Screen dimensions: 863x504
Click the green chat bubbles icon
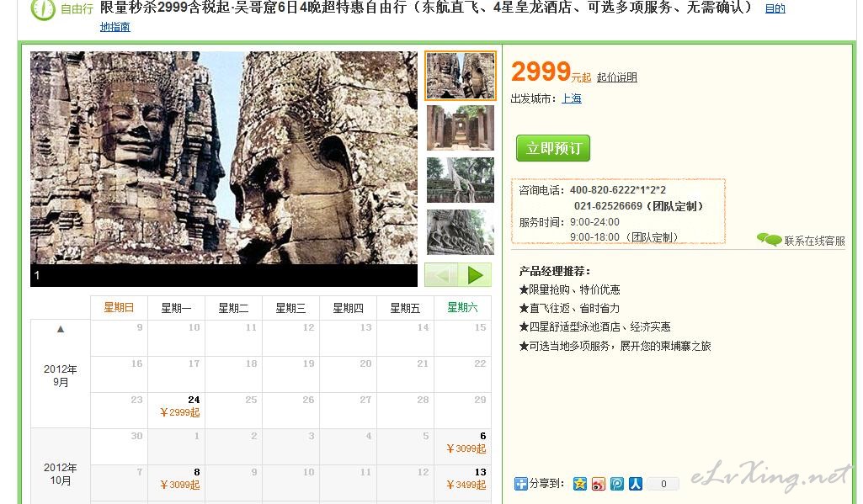769,239
